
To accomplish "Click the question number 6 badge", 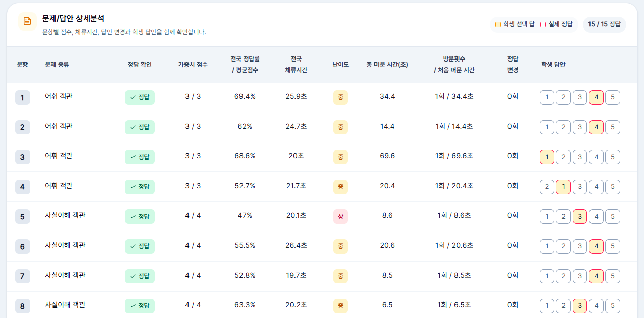I will [22, 246].
